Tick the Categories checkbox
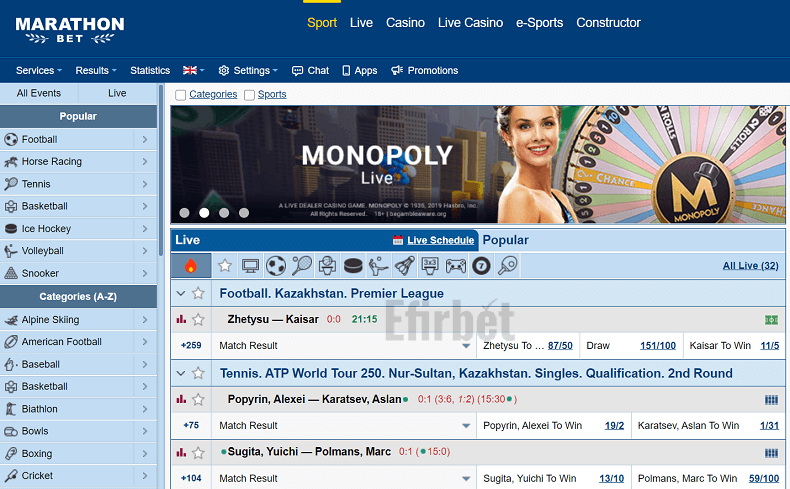The height and width of the screenshot is (489, 790). click(x=180, y=95)
